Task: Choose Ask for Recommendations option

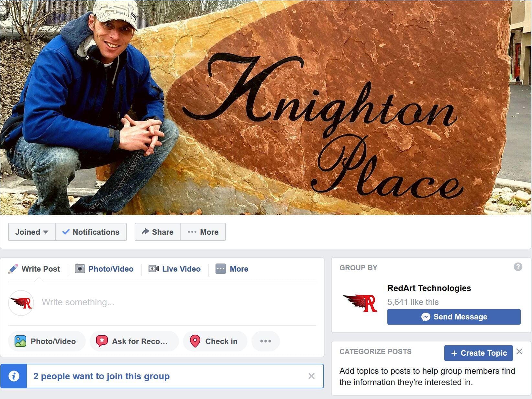Action: pos(134,341)
